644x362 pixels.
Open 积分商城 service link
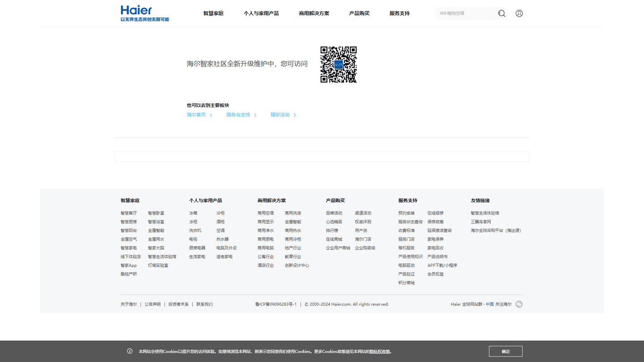pos(407,283)
